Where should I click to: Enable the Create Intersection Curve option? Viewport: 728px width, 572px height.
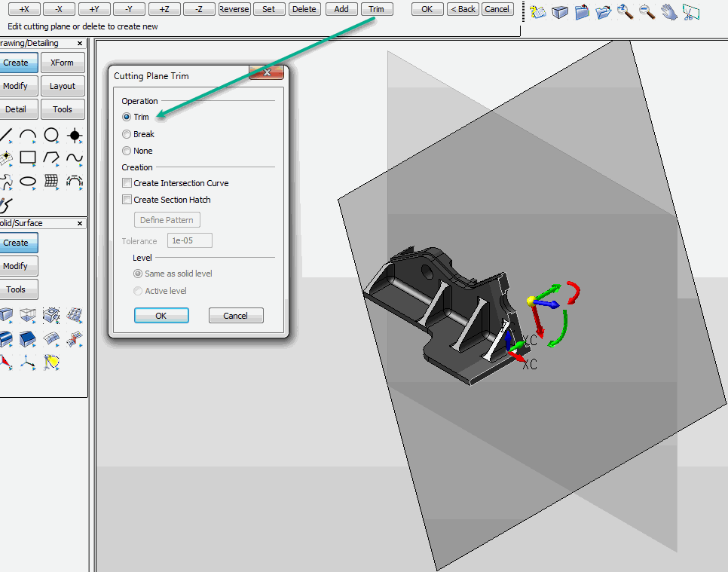point(127,182)
